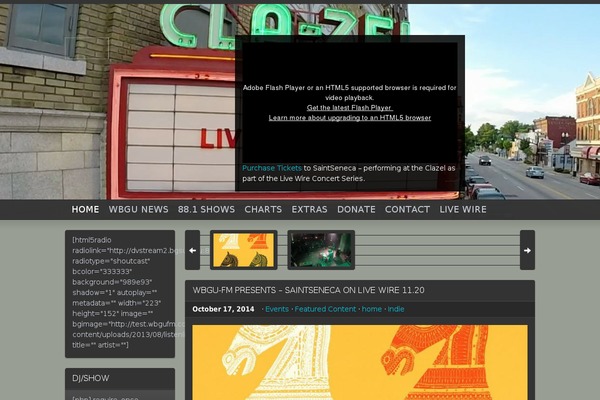Click the Purchase Tickets link
The image size is (600, 400).
coord(272,168)
